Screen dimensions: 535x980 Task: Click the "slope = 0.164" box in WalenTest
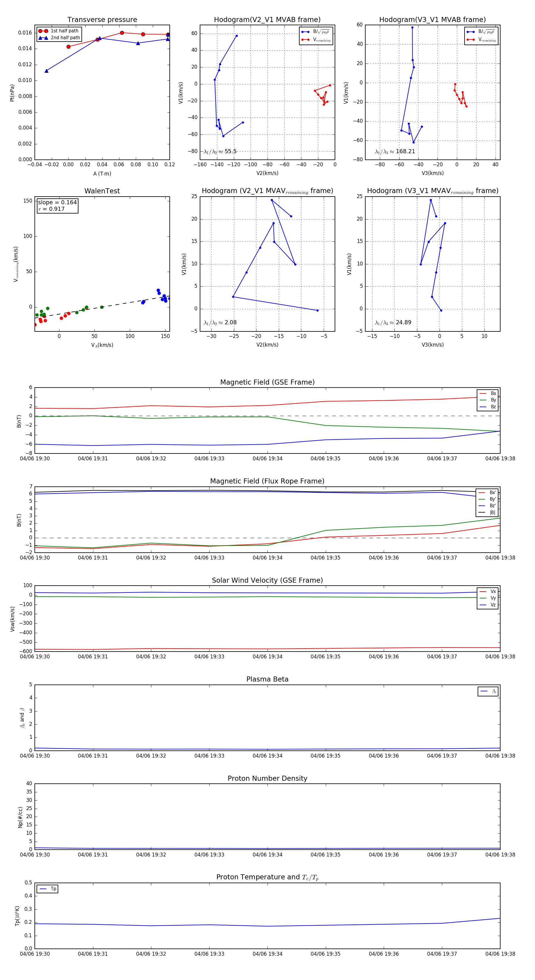[x=57, y=206]
